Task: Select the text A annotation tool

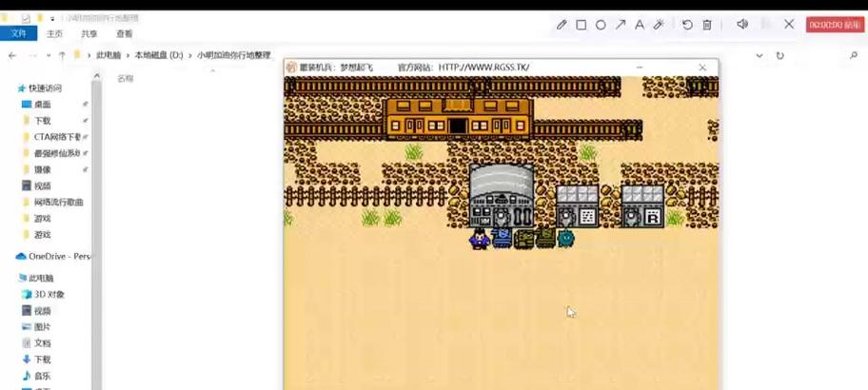Action: click(x=640, y=25)
